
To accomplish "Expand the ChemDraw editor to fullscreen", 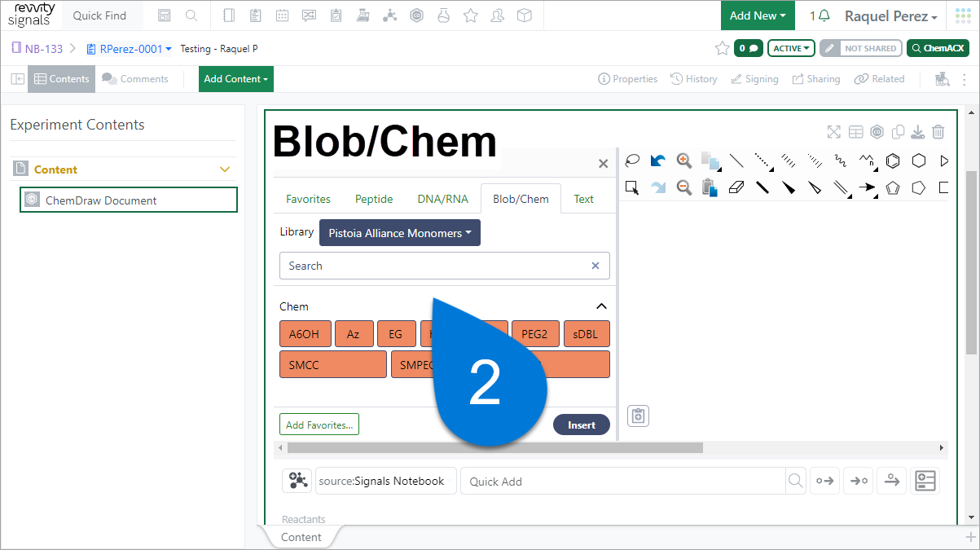I will (833, 132).
